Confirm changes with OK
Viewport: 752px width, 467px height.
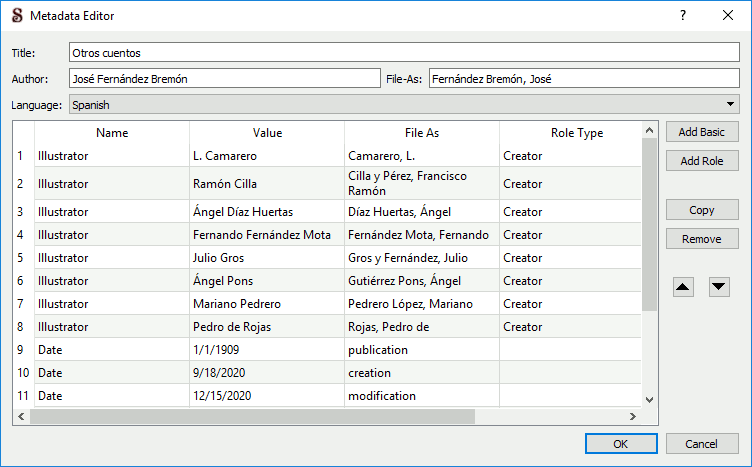621,444
